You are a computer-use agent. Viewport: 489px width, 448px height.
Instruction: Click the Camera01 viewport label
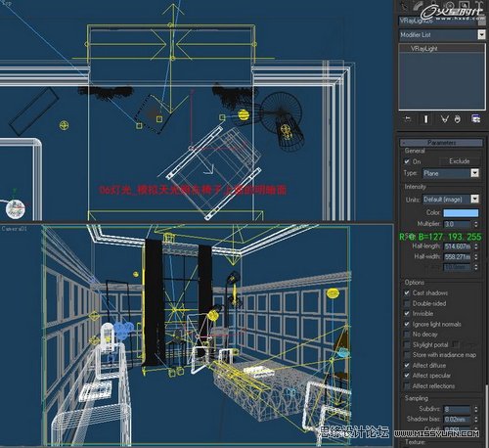tap(14, 229)
